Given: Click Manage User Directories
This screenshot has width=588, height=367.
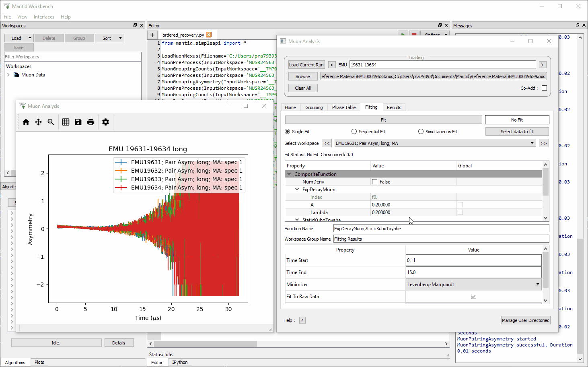Looking at the screenshot, I should point(526,320).
